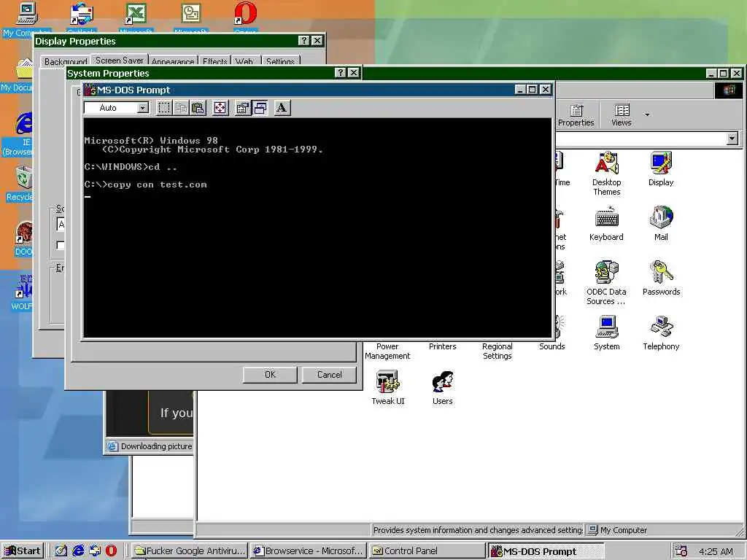Click the Sounds label in Control Panel
The height and width of the screenshot is (560, 747).
551,346
